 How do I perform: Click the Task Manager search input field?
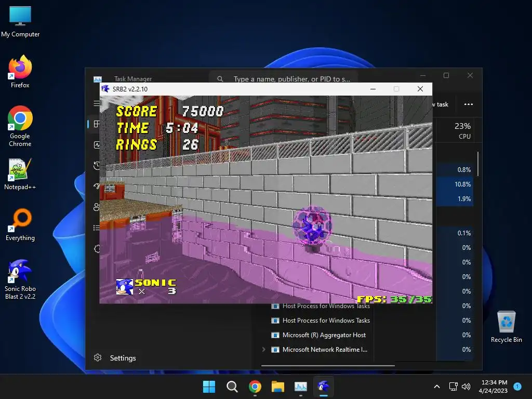coord(284,79)
